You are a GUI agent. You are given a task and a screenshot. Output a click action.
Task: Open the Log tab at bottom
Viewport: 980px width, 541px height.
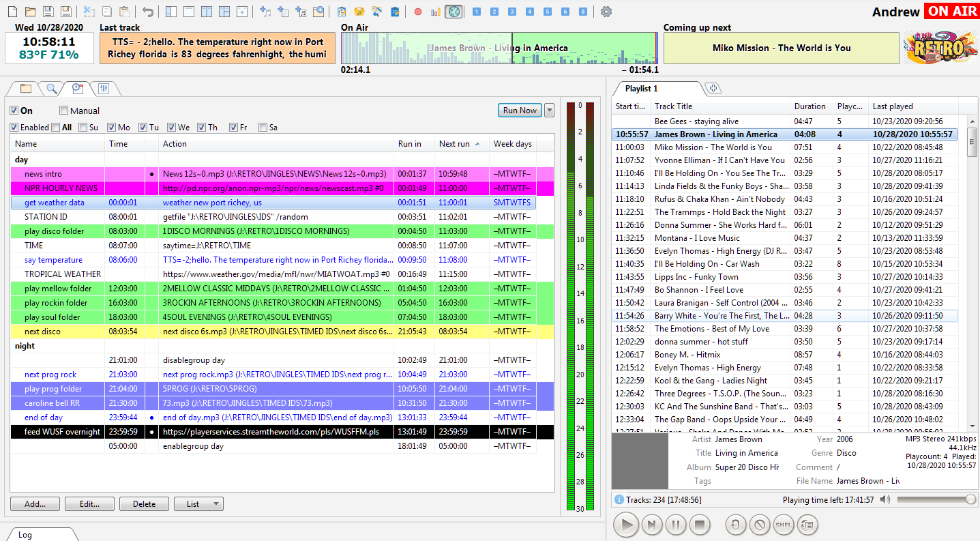25,535
